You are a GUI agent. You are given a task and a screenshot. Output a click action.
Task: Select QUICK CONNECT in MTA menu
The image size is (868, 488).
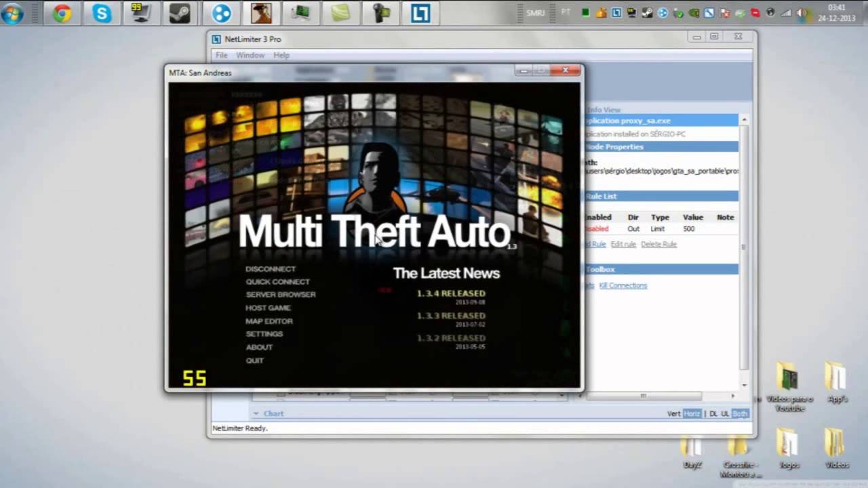pos(277,282)
